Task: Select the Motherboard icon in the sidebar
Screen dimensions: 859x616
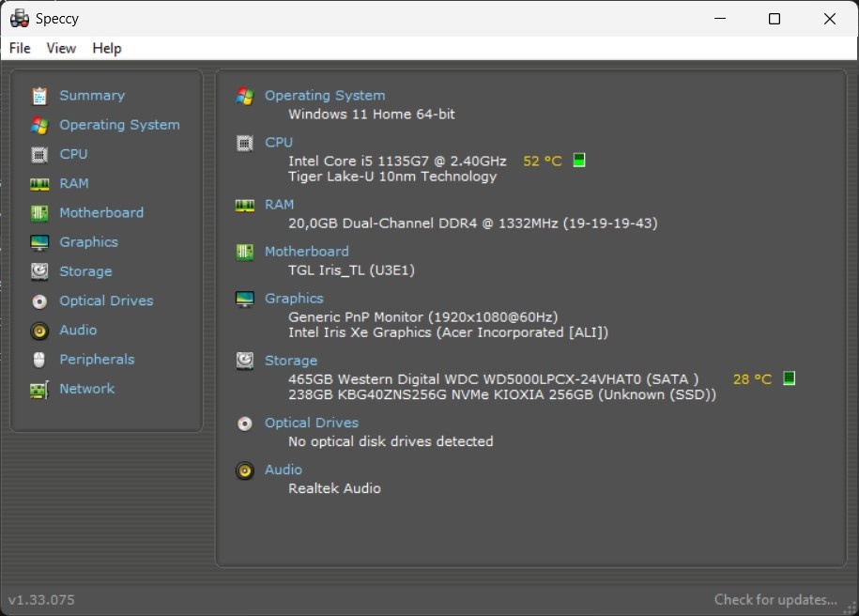Action: [x=38, y=212]
